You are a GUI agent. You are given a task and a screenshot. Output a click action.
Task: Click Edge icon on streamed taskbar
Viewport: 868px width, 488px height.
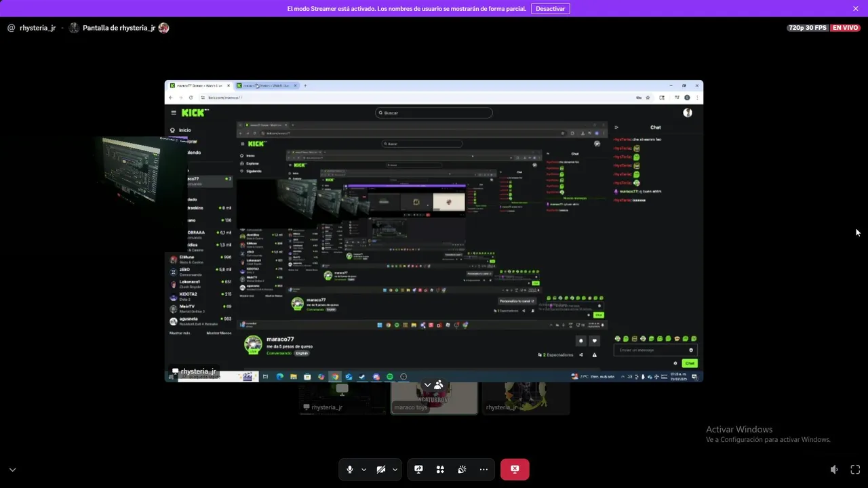[x=279, y=377]
